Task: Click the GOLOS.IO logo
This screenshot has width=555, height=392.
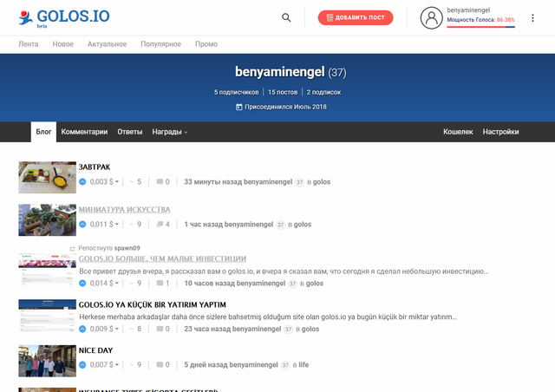Action: tap(64, 17)
